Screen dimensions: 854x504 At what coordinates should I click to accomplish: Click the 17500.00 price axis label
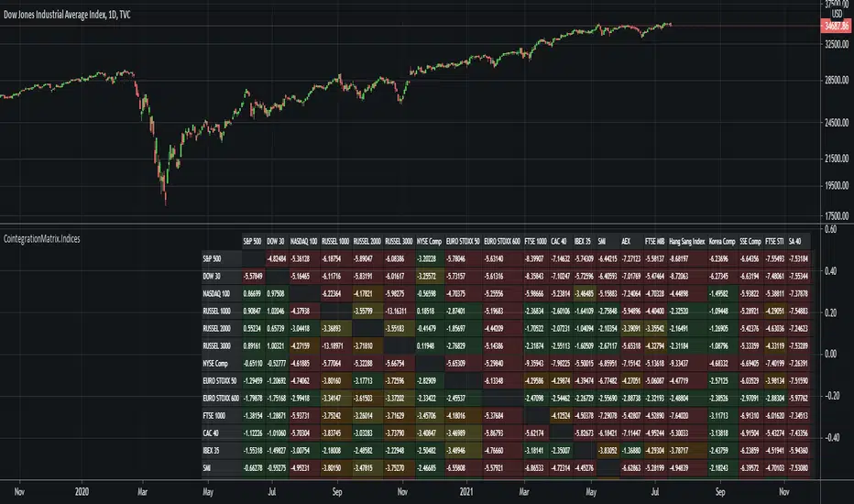click(x=837, y=215)
